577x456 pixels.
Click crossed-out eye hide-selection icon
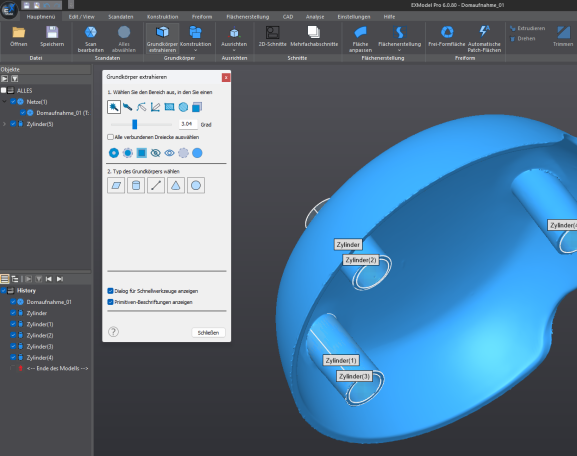tap(155, 153)
